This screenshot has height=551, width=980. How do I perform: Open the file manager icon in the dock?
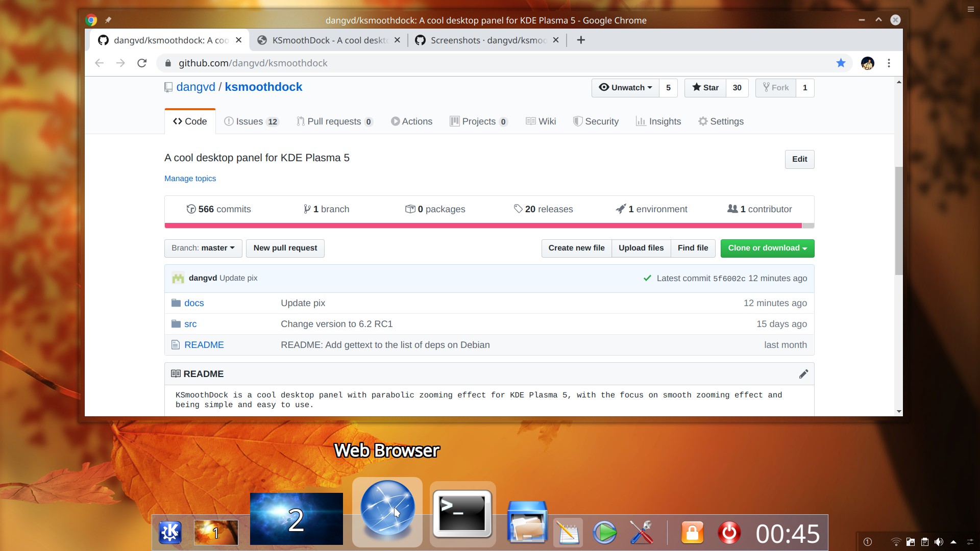pyautogui.click(x=527, y=521)
